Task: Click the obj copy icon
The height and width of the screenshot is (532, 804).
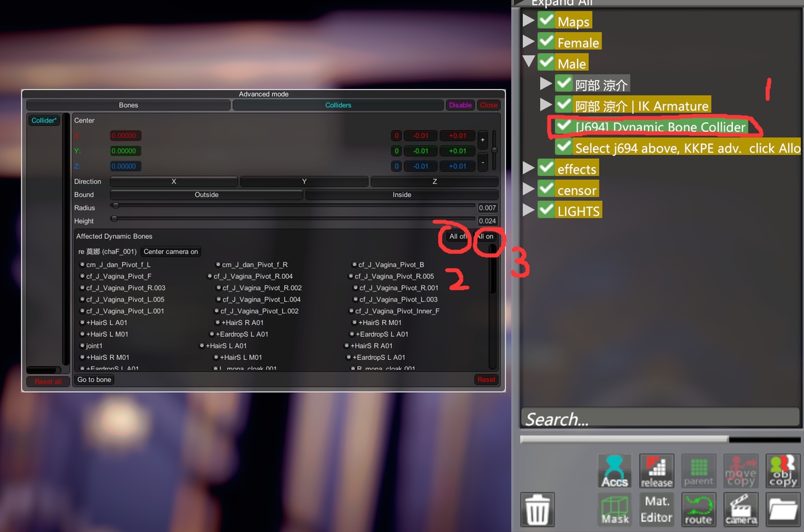Action: click(x=782, y=472)
